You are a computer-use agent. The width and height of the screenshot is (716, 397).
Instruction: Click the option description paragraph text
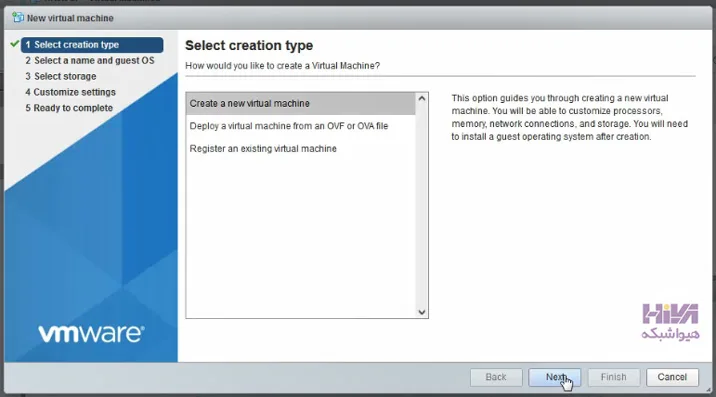pos(569,117)
